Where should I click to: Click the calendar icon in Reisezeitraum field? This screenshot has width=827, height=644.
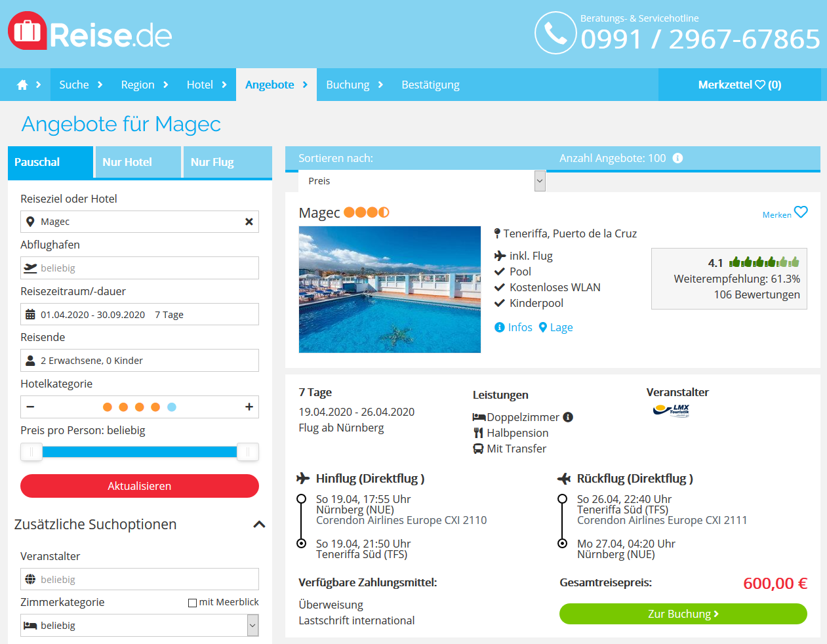(30, 314)
